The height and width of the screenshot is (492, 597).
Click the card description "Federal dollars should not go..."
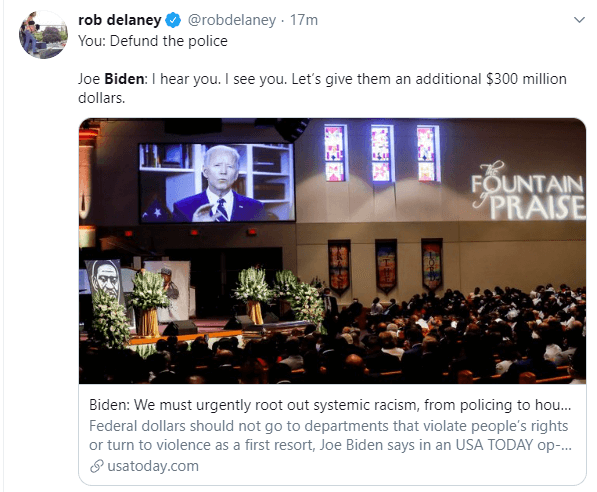[330, 435]
